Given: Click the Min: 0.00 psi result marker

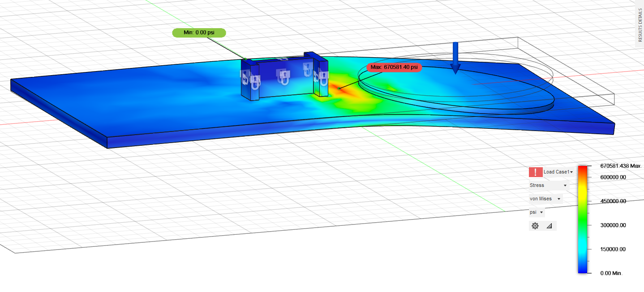Looking at the screenshot, I should pos(199,33).
